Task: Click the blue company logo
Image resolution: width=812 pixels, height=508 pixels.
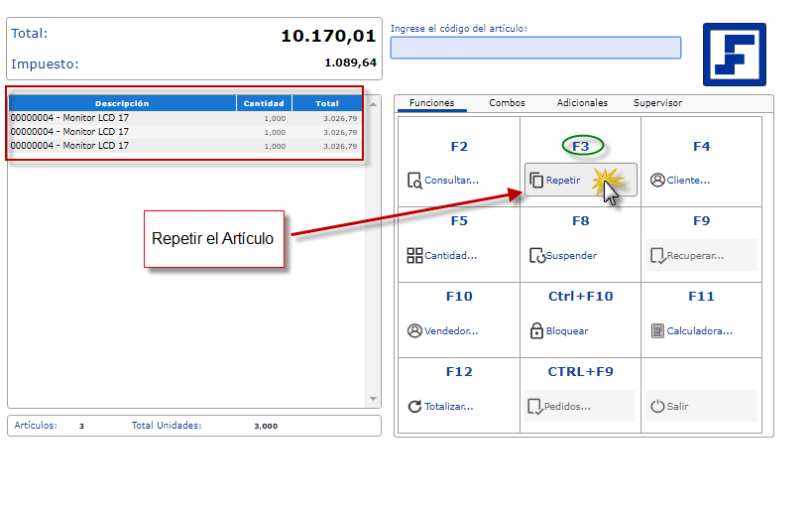Action: [x=735, y=55]
